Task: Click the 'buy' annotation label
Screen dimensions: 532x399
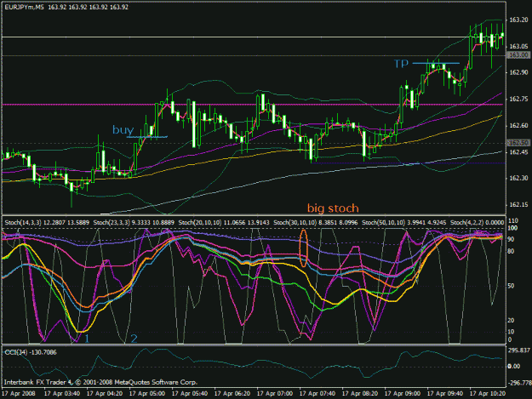Action: coord(123,130)
